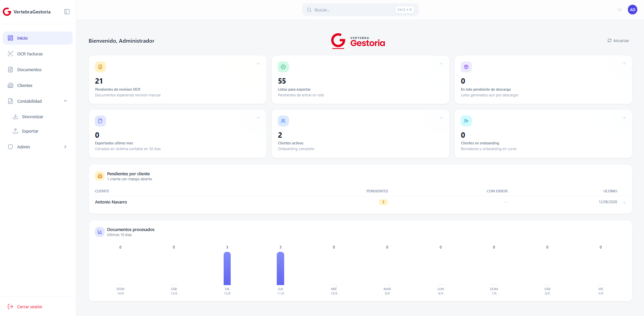The image size is (644, 316).
Task: Open Antonio Navarro row arrow
Action: 624,202
